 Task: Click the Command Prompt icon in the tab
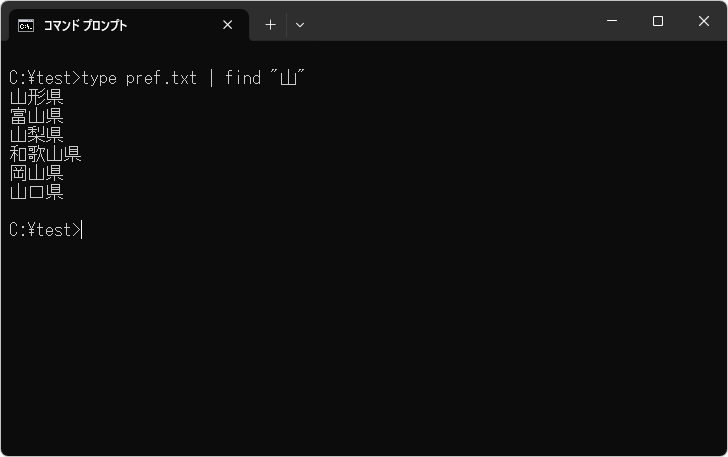pyautogui.click(x=26, y=25)
